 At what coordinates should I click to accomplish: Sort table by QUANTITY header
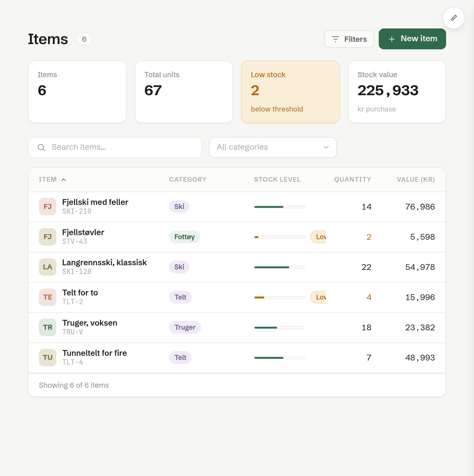coord(353,180)
